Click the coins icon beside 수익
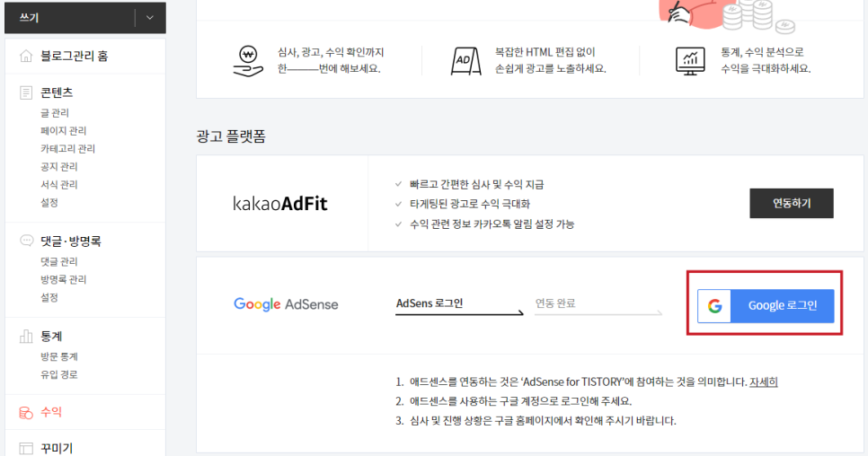 pyautogui.click(x=26, y=412)
